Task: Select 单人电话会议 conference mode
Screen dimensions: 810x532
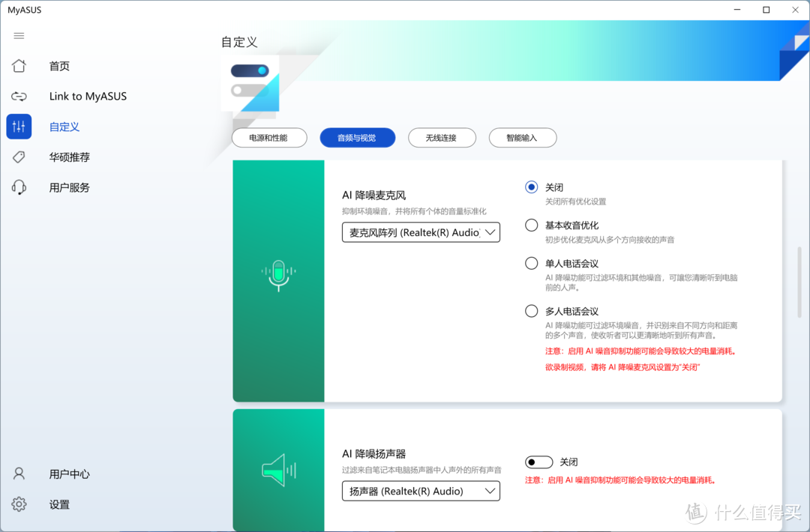Action: click(531, 263)
